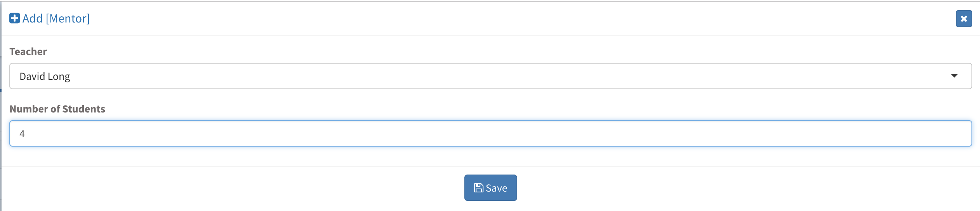Click the value 4 in students field
The height and width of the screenshot is (211, 980).
pos(22,134)
